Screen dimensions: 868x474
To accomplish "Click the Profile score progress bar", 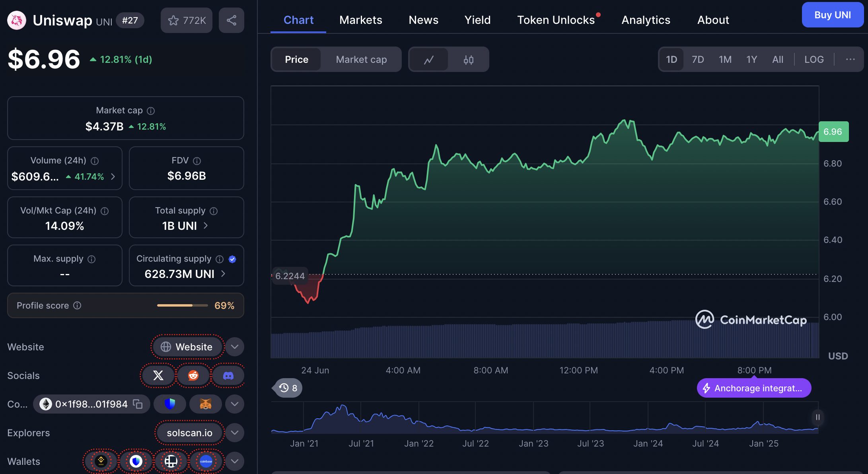I will tap(183, 305).
